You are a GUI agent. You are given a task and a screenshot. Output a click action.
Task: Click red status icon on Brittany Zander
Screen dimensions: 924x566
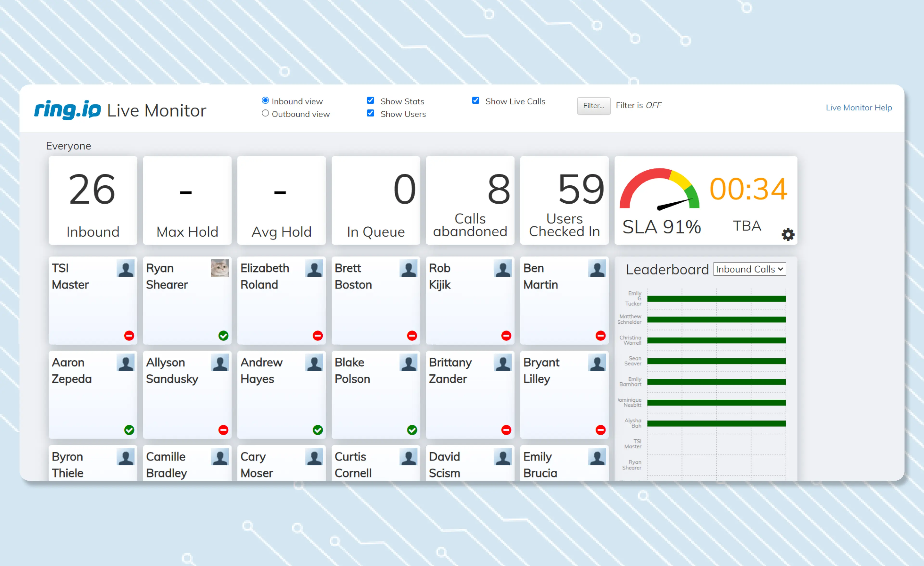pyautogui.click(x=506, y=430)
